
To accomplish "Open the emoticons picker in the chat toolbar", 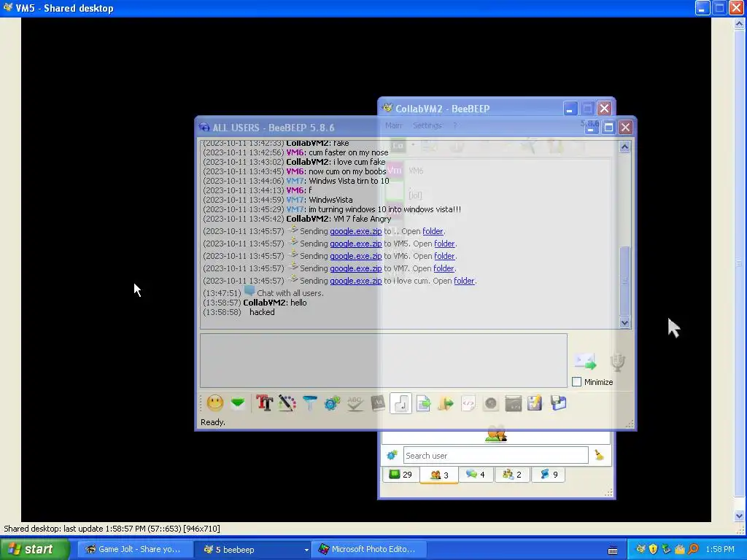I will tap(215, 403).
